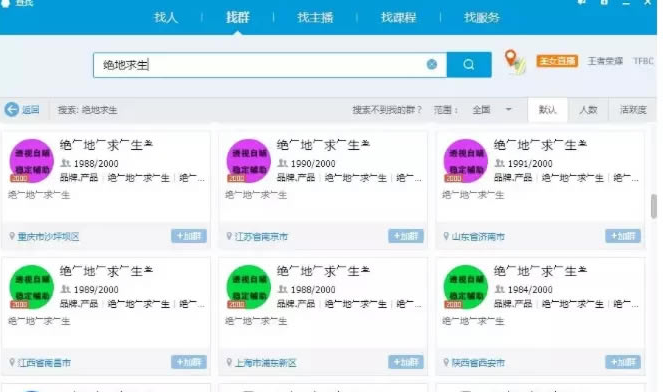Open the 找服务 tab

482,17
